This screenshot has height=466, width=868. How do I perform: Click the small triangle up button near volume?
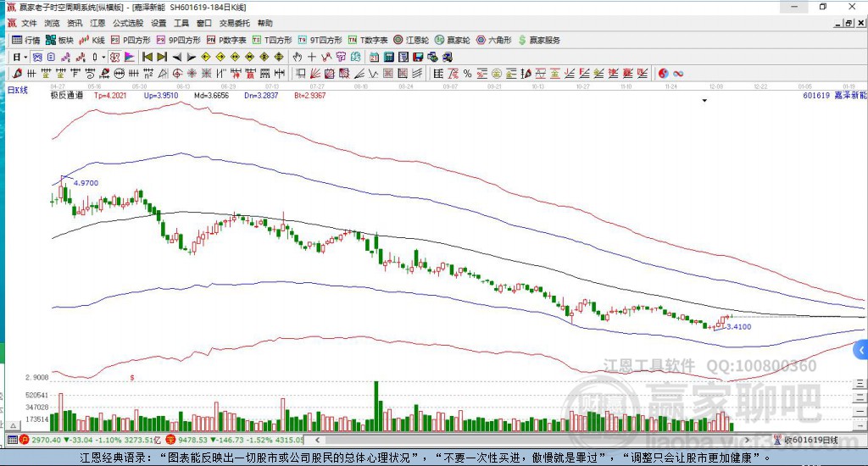click(x=14, y=425)
